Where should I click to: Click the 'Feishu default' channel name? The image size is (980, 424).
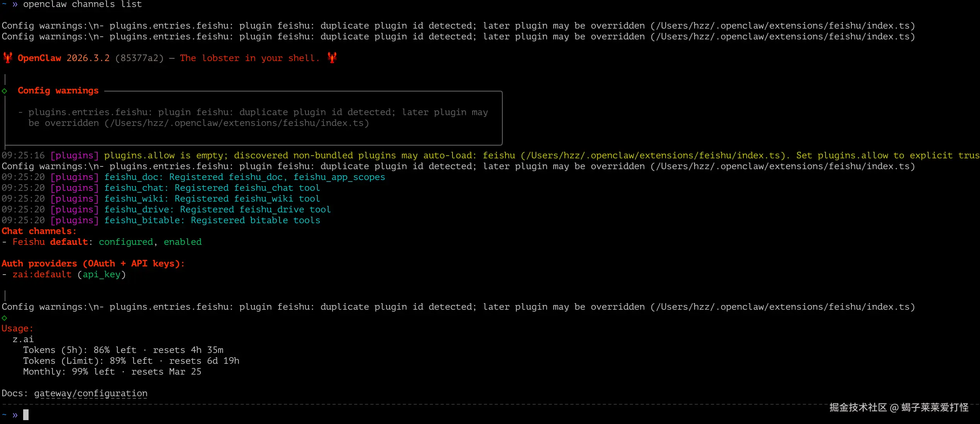click(x=50, y=242)
